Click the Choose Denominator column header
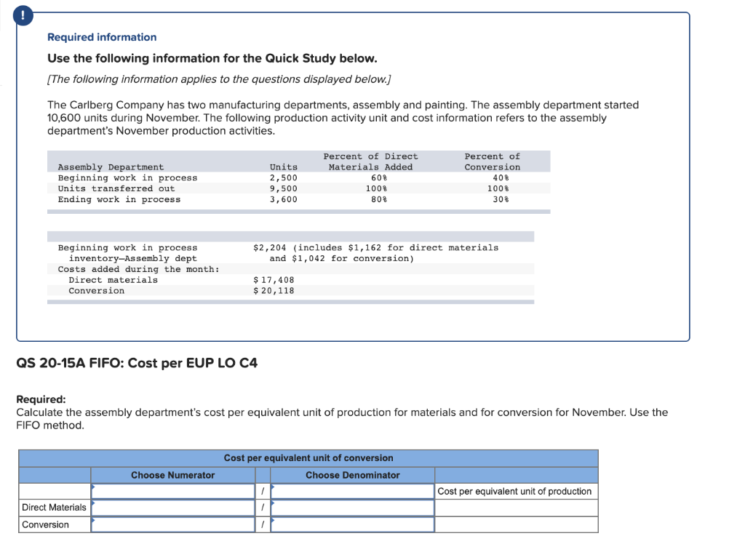The image size is (745, 560). 352,475
